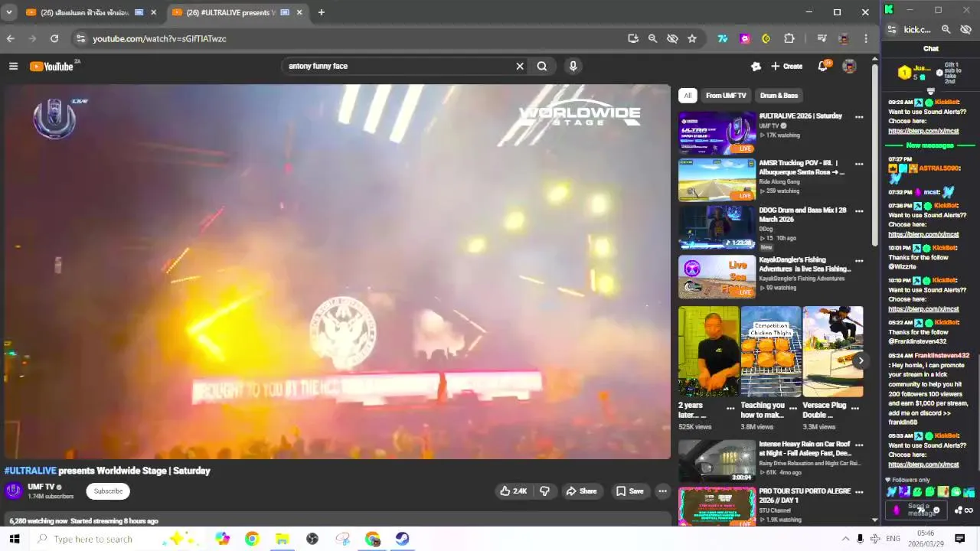This screenshot has height=551, width=980.
Task: Show hidden system tray icons
Action: pos(845,539)
